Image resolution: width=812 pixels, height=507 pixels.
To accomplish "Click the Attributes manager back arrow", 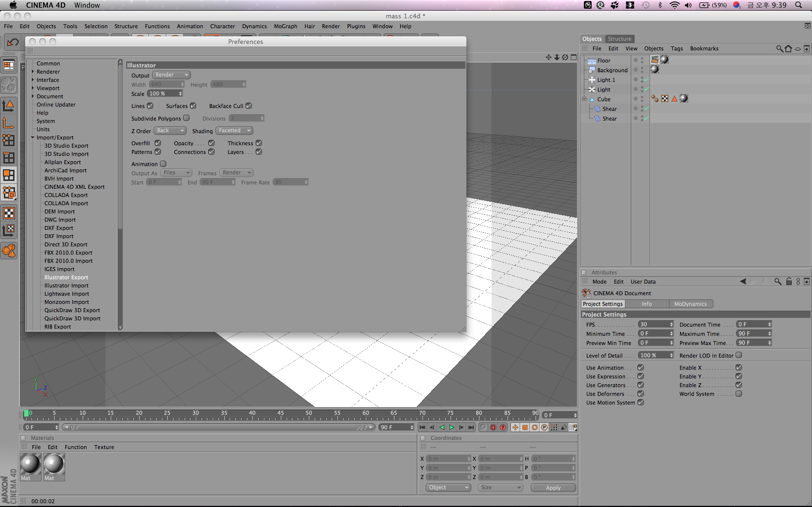I will tap(743, 282).
